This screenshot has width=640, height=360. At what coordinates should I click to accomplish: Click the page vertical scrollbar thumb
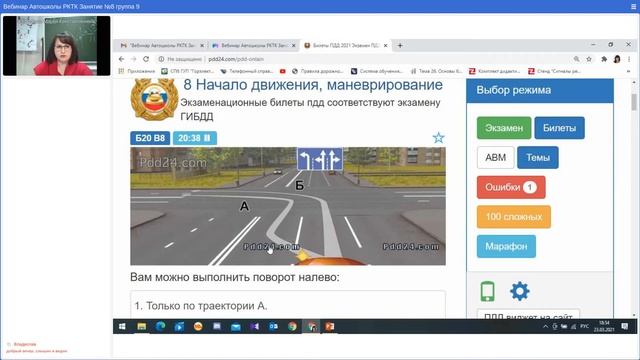633,102
